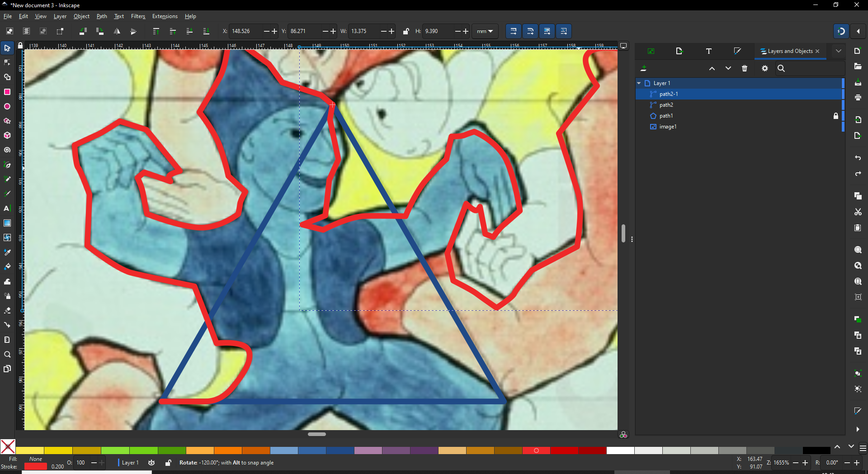Image resolution: width=868 pixels, height=474 pixels.
Task: Unlock the path1 object lock icon
Action: (x=836, y=116)
